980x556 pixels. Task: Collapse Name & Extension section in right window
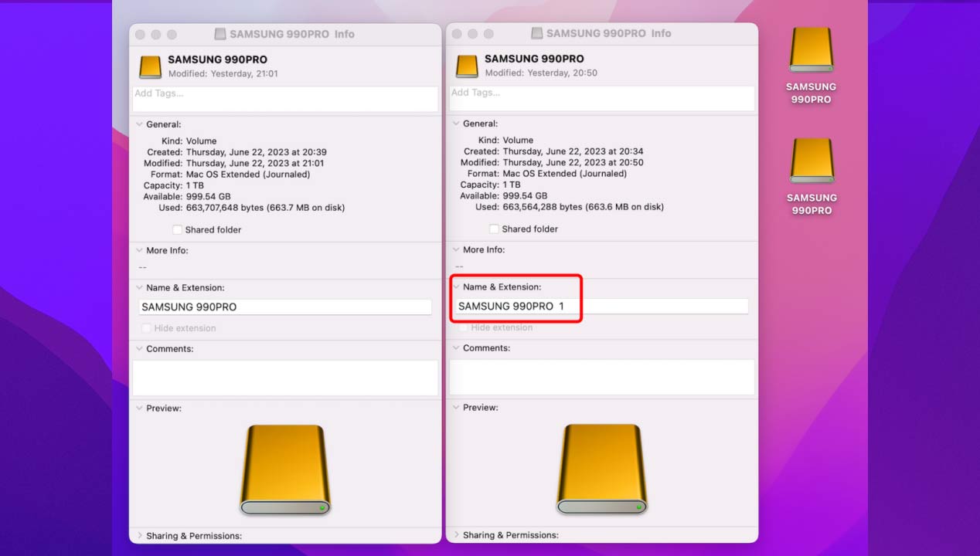456,286
